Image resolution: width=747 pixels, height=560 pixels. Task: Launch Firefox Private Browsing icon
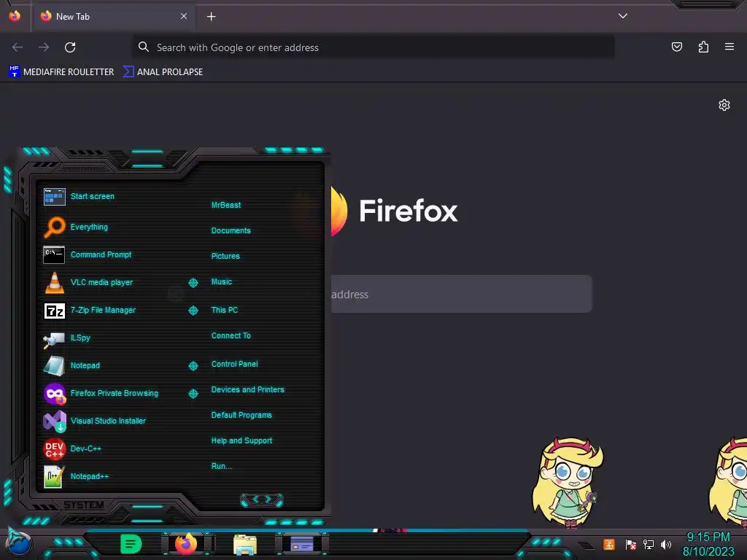point(54,394)
